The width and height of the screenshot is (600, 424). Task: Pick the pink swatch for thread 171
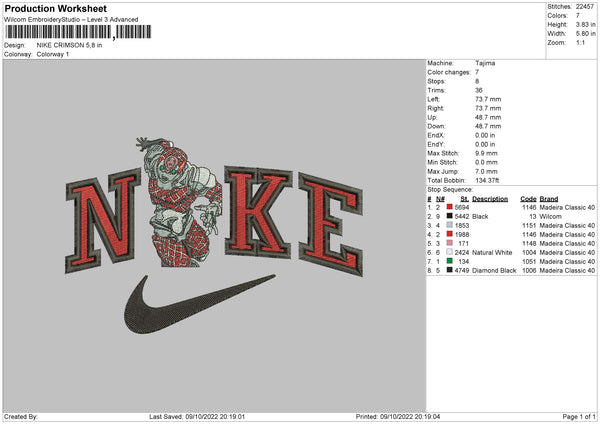point(450,243)
